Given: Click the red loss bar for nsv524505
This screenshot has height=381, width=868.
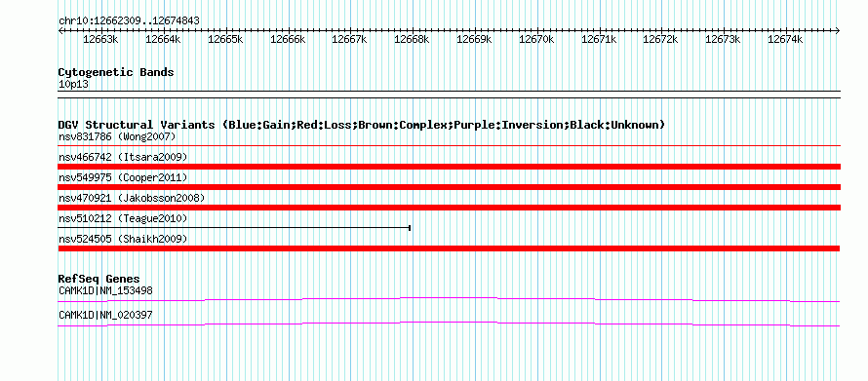Looking at the screenshot, I should point(449,248).
